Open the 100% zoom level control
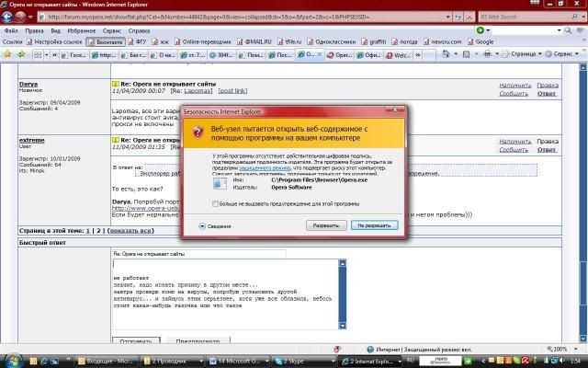 (x=561, y=350)
